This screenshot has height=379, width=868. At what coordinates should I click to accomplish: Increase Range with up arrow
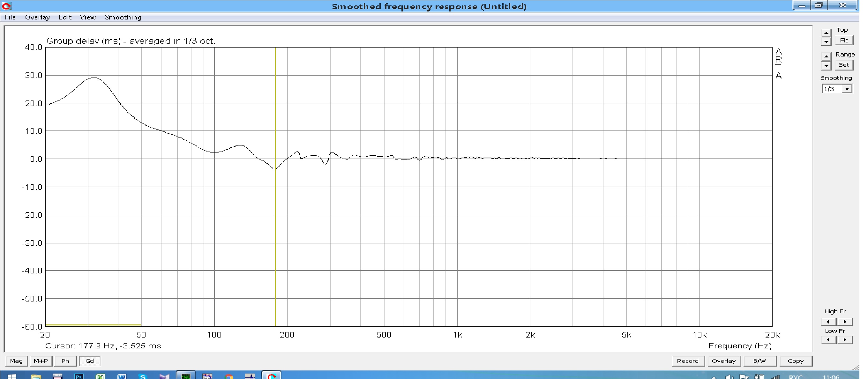click(826, 56)
